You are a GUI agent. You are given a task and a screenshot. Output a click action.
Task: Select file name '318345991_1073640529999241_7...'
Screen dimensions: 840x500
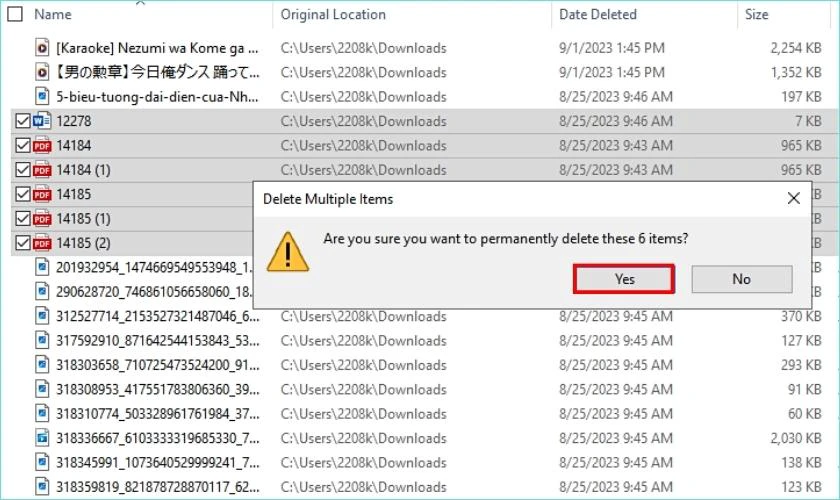158,462
